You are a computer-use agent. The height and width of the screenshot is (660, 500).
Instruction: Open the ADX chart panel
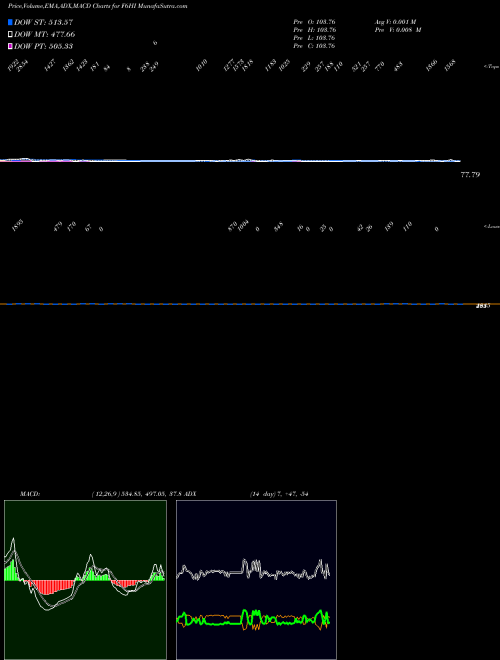tap(256, 580)
